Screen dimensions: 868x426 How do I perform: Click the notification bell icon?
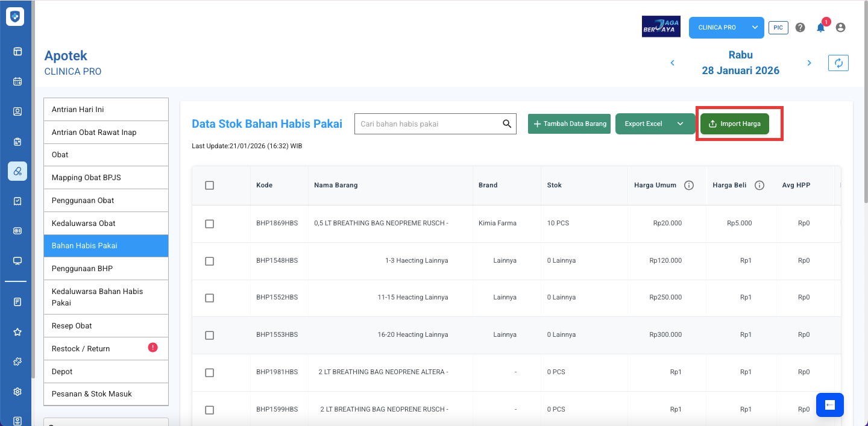820,28
